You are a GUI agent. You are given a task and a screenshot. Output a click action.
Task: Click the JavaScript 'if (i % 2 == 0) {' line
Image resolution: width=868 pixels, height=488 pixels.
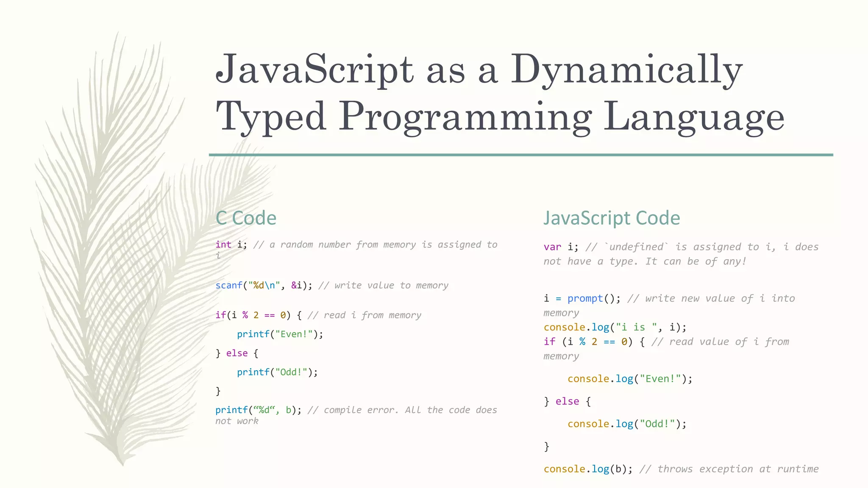click(x=594, y=342)
